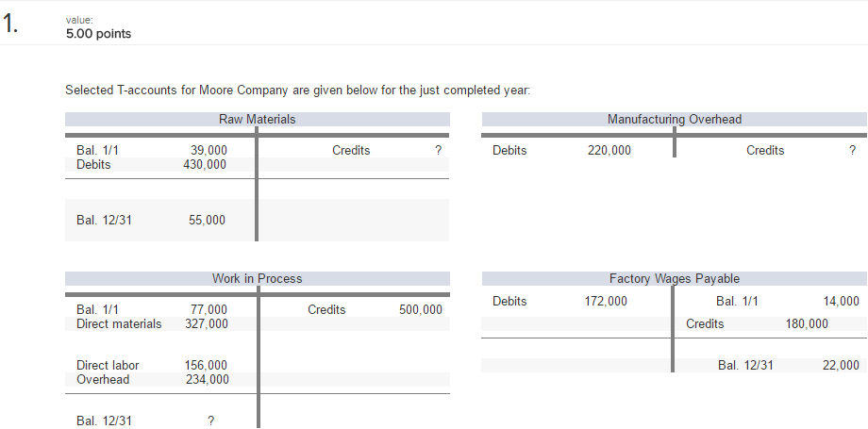This screenshot has width=868, height=429.
Task: Click the question number 1
Action: [11, 25]
